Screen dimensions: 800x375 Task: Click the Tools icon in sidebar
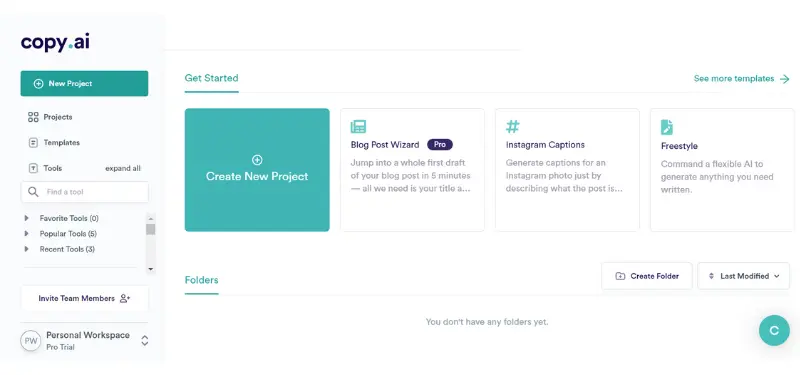33,168
